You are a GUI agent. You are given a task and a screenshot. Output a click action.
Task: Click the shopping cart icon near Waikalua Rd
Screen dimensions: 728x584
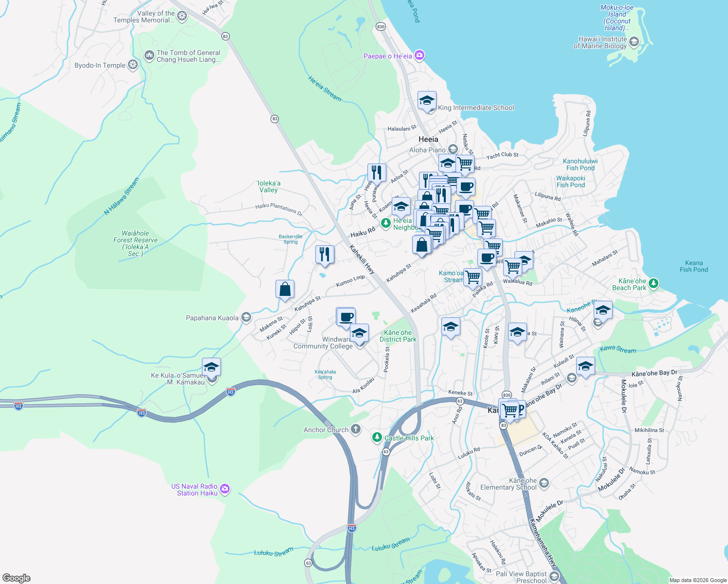click(x=512, y=267)
